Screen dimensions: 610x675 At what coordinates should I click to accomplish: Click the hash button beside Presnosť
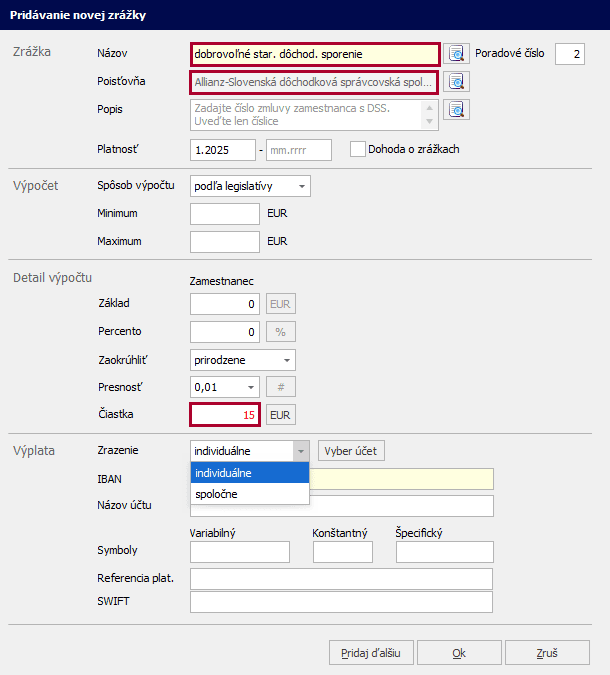tap(281, 387)
